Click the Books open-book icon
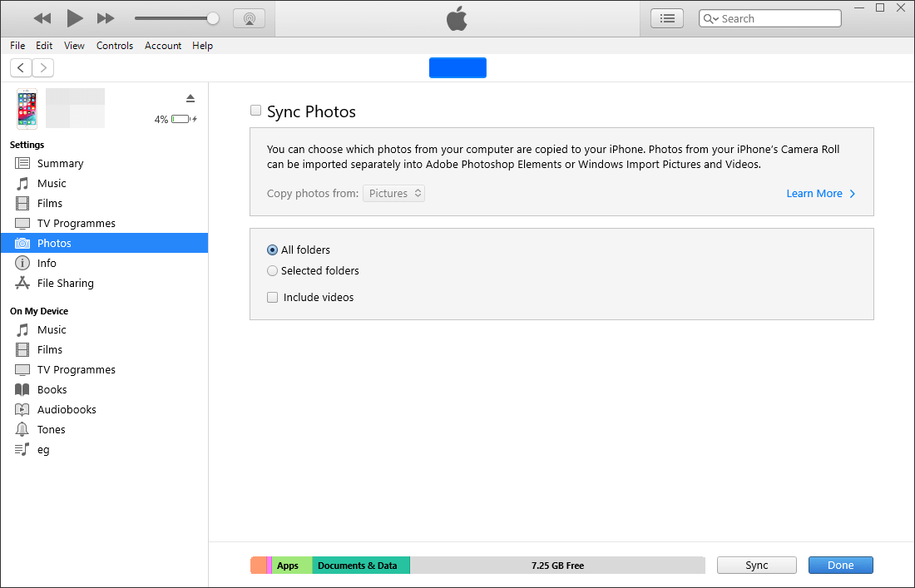The width and height of the screenshot is (915, 588). [x=22, y=390]
